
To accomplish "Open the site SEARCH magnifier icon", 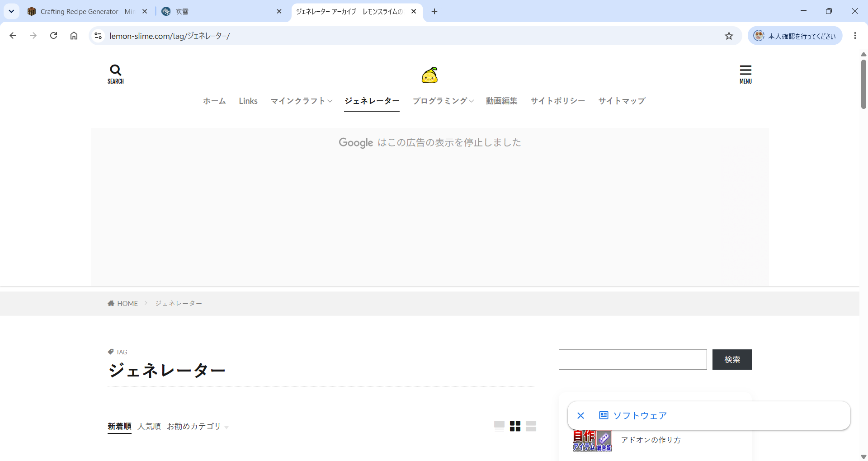I will tap(115, 74).
